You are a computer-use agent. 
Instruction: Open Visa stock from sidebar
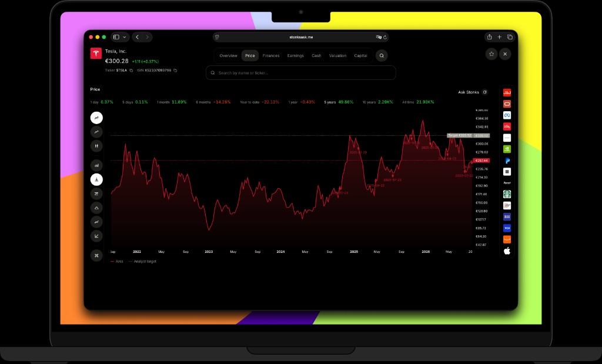[x=507, y=228]
